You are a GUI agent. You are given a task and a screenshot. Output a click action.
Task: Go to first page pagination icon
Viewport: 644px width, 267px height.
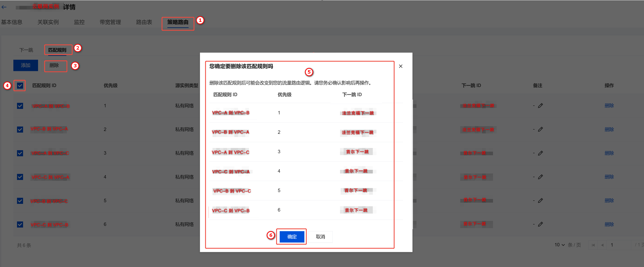tap(593, 245)
